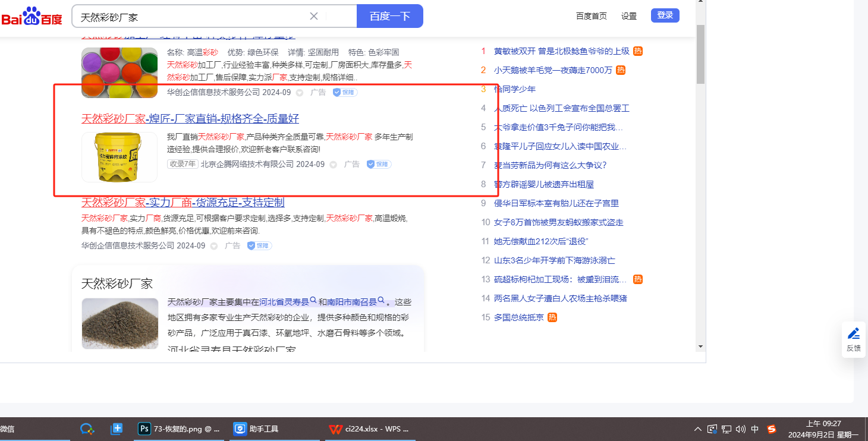Expand dropdown arrow beside 北京企腾网络技术有限公司 2024-09
This screenshot has height=441, width=868.
coord(333,165)
